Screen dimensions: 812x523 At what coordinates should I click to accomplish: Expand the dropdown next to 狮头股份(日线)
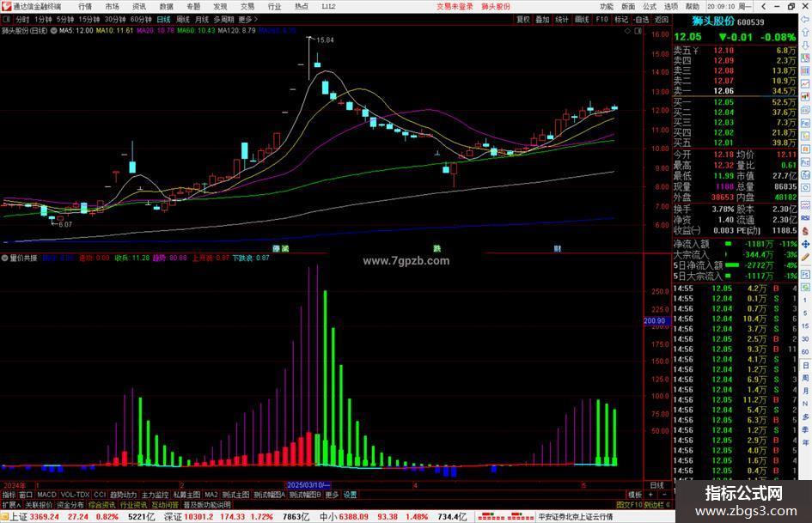click(x=53, y=31)
